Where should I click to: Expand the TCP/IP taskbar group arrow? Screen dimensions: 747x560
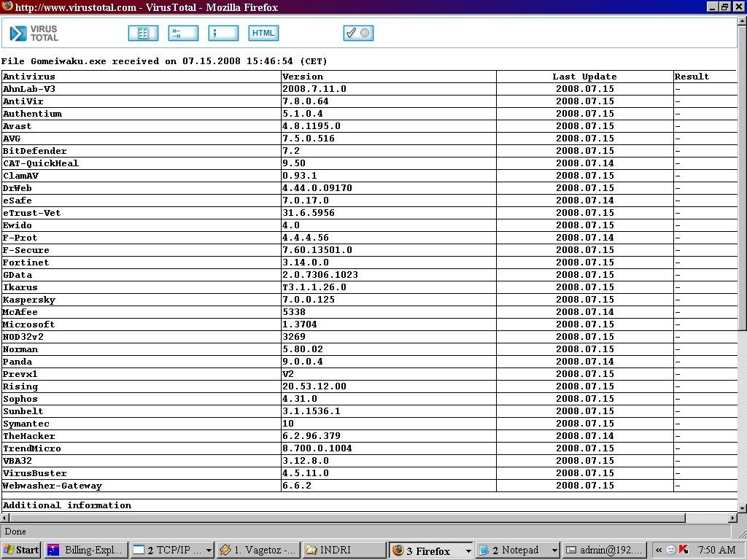click(x=209, y=551)
